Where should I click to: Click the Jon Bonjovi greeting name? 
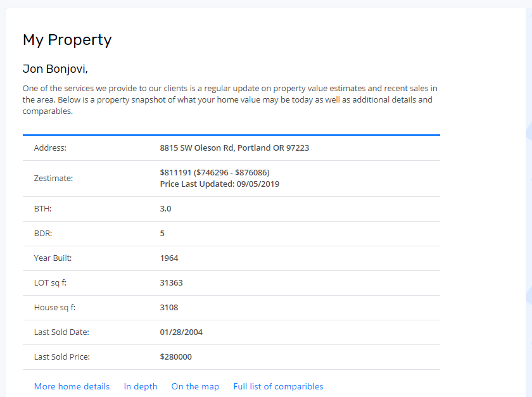(x=55, y=69)
